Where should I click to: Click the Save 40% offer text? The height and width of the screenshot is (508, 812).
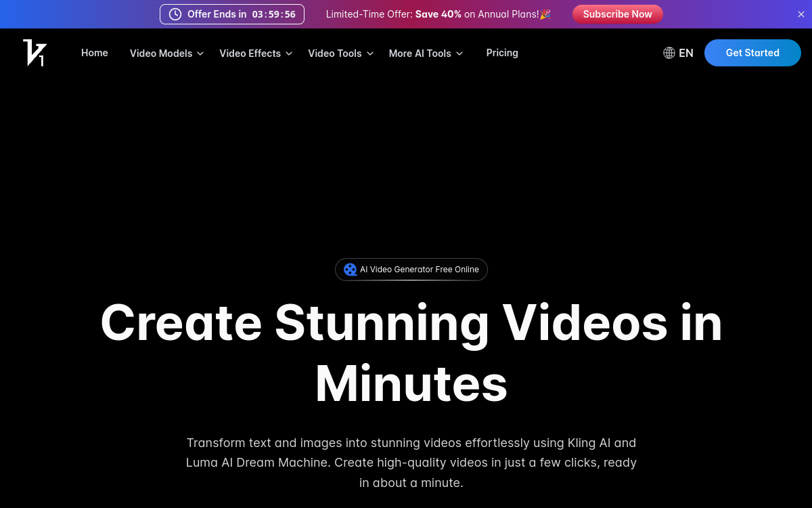point(438,14)
